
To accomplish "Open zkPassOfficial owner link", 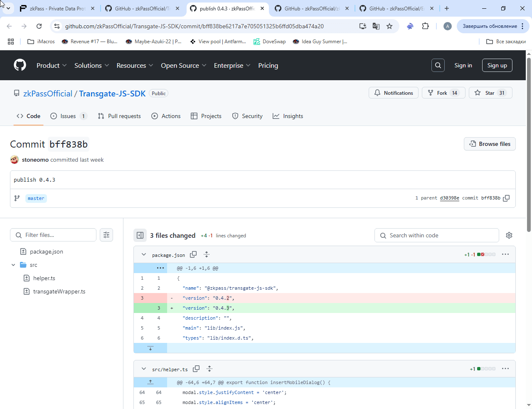I will tap(48, 94).
